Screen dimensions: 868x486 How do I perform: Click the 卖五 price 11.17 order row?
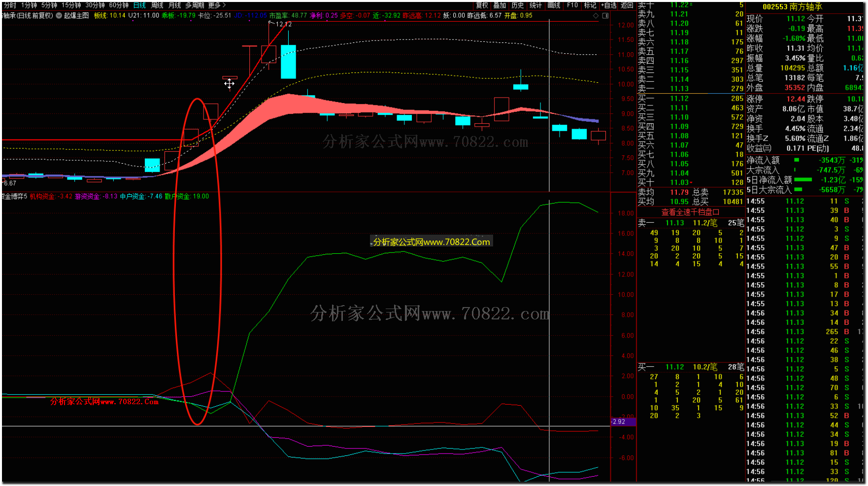pos(691,51)
